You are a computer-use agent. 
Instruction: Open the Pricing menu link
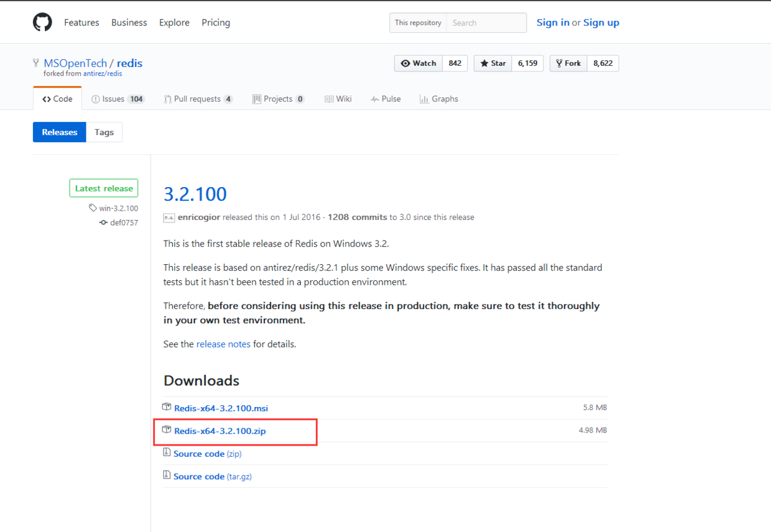click(x=216, y=22)
